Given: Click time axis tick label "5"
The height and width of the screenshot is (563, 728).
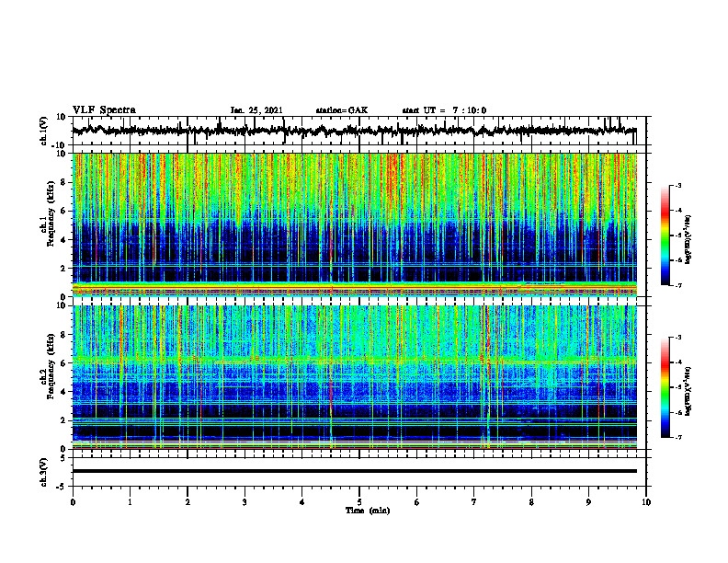Looking at the screenshot, I should tap(359, 502).
